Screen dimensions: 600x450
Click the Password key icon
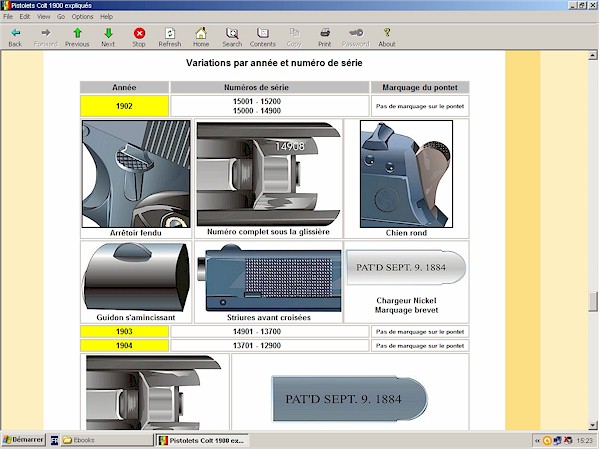click(356, 33)
